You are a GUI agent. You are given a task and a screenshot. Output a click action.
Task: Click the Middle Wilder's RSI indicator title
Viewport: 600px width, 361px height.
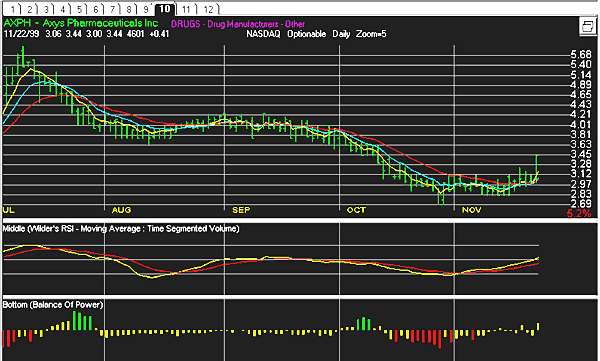[121, 229]
